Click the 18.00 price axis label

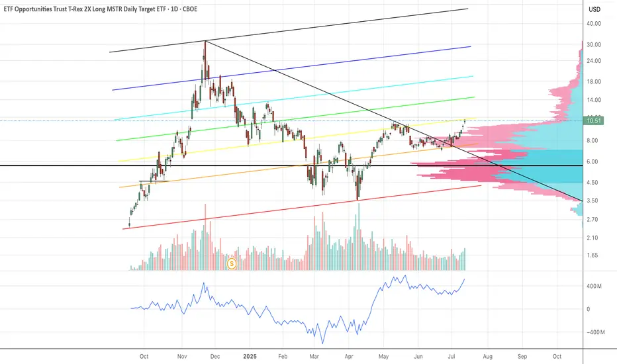594,82
